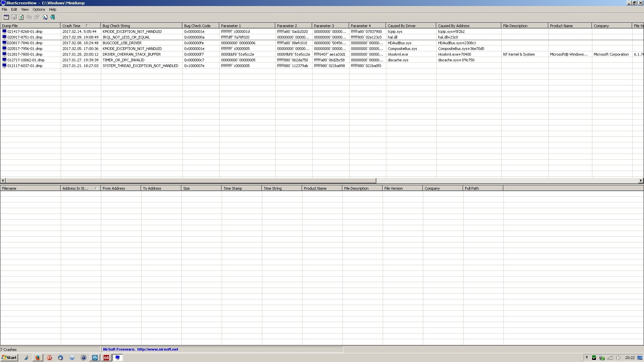The width and height of the screenshot is (644, 362).
Task: Click the 0x000000f7 bug check code
Action: [x=194, y=54]
